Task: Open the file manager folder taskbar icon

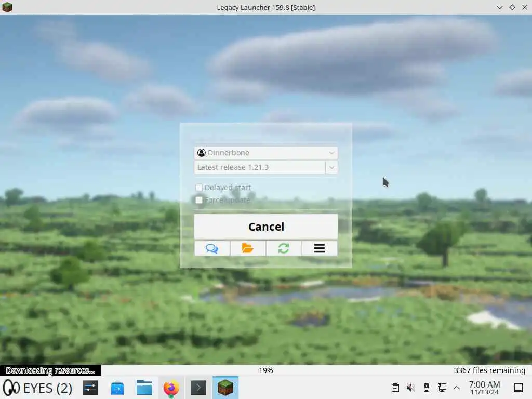Action: 144,388
